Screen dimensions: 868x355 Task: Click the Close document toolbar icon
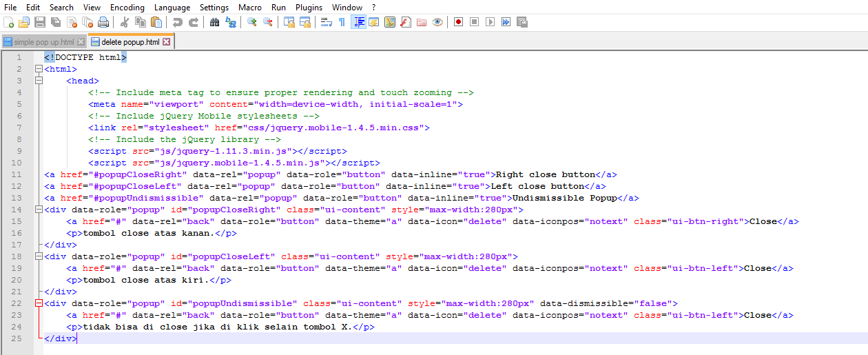[72, 22]
